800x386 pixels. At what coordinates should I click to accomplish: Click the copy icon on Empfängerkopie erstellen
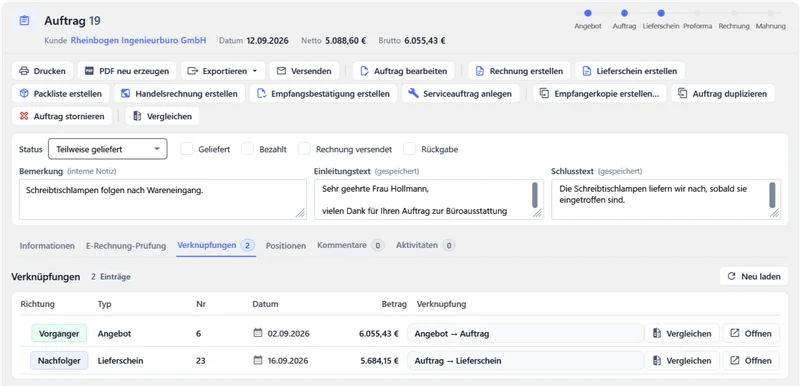pyautogui.click(x=544, y=93)
